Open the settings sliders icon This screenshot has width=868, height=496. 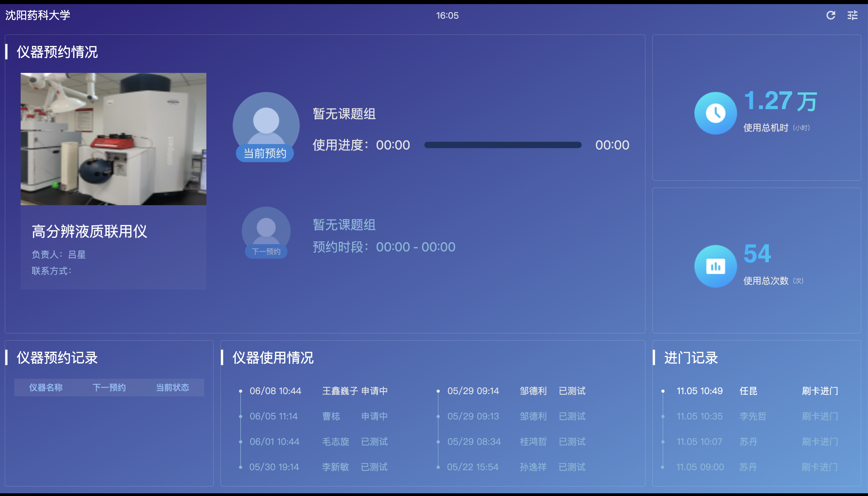pos(852,15)
